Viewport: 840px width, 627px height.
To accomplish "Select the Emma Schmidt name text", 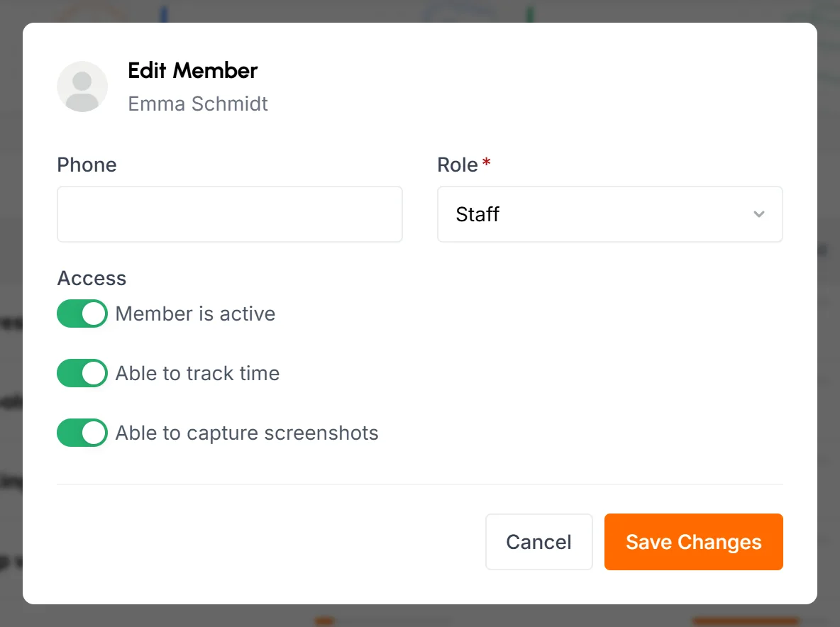I will [198, 104].
